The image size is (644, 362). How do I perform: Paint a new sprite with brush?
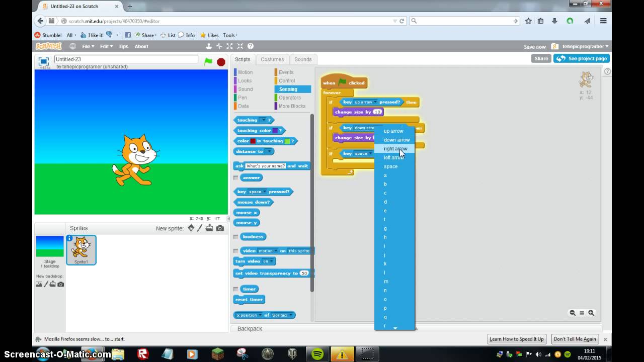(x=200, y=228)
